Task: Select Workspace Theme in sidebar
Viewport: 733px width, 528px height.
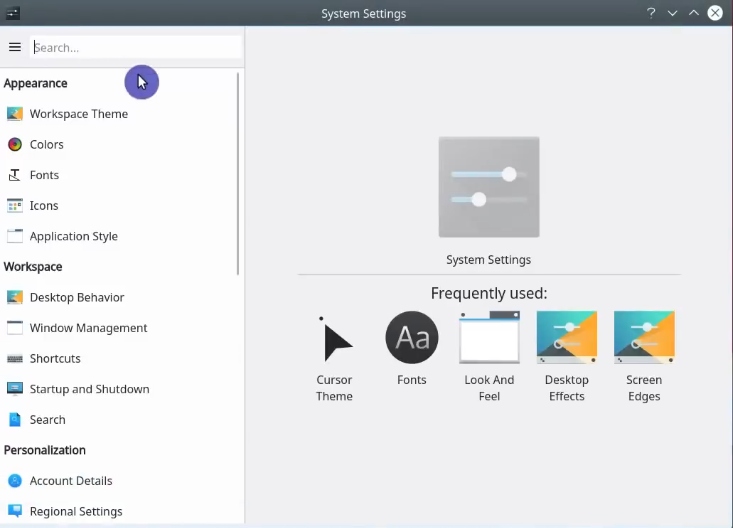Action: pyautogui.click(x=78, y=114)
